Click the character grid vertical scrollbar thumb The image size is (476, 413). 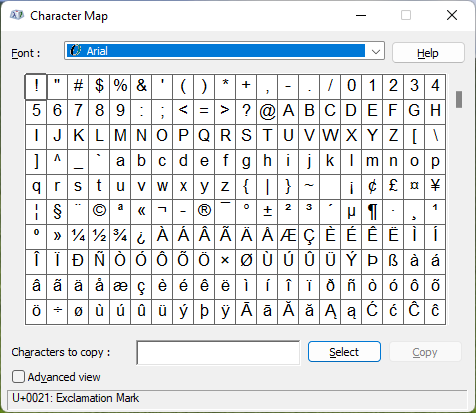pyautogui.click(x=459, y=99)
